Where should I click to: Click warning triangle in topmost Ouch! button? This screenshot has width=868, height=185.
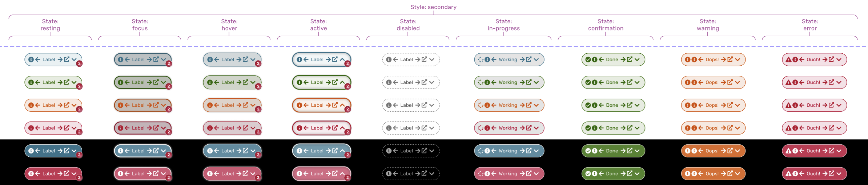(788, 59)
